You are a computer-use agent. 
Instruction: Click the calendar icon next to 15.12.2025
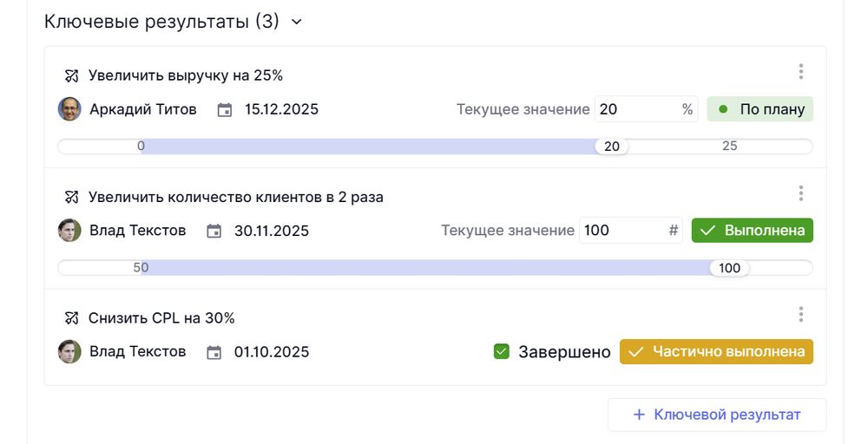pyautogui.click(x=225, y=110)
